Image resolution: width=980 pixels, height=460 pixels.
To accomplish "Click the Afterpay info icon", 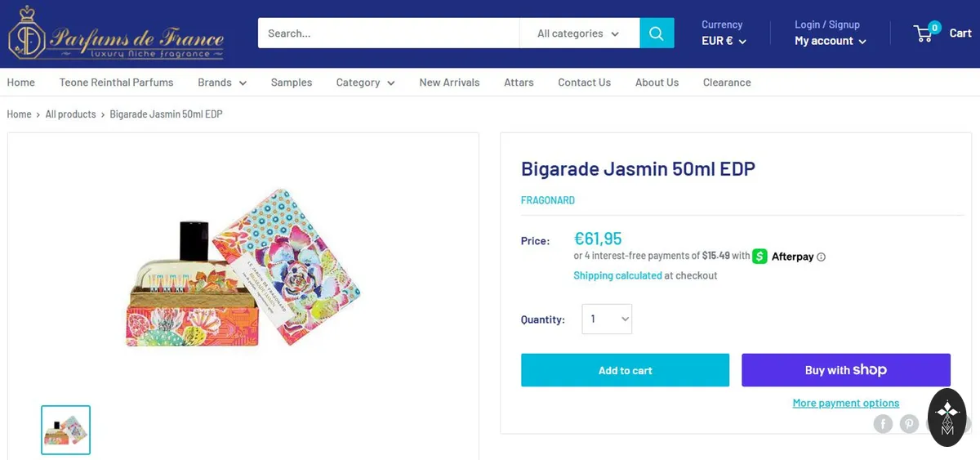I will (821, 257).
